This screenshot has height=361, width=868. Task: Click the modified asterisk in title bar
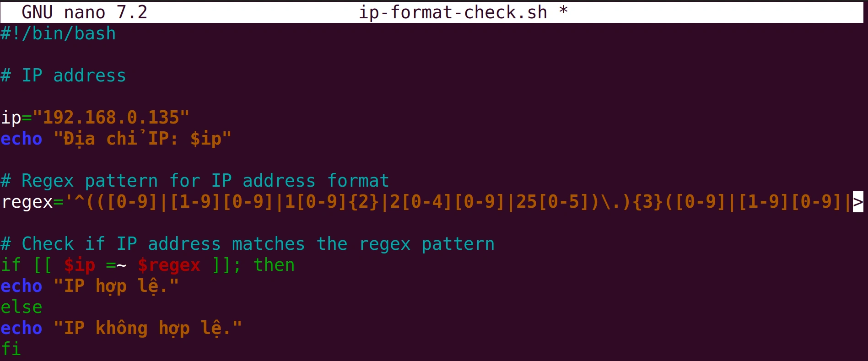click(564, 11)
